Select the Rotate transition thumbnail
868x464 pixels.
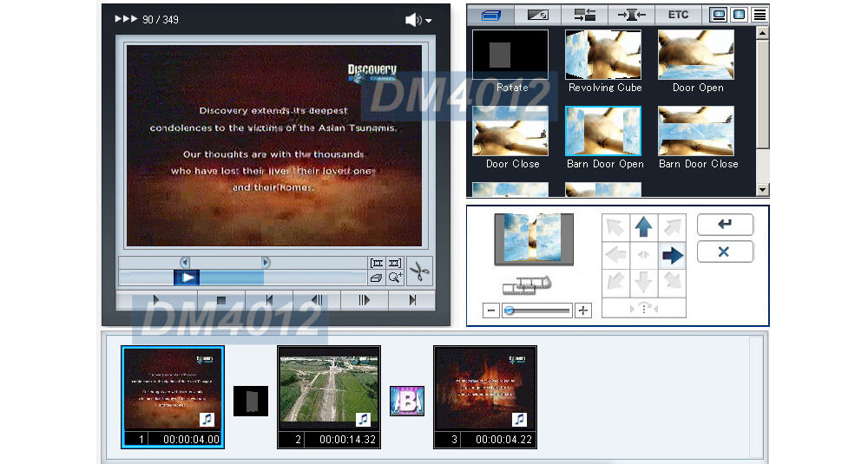click(x=510, y=54)
